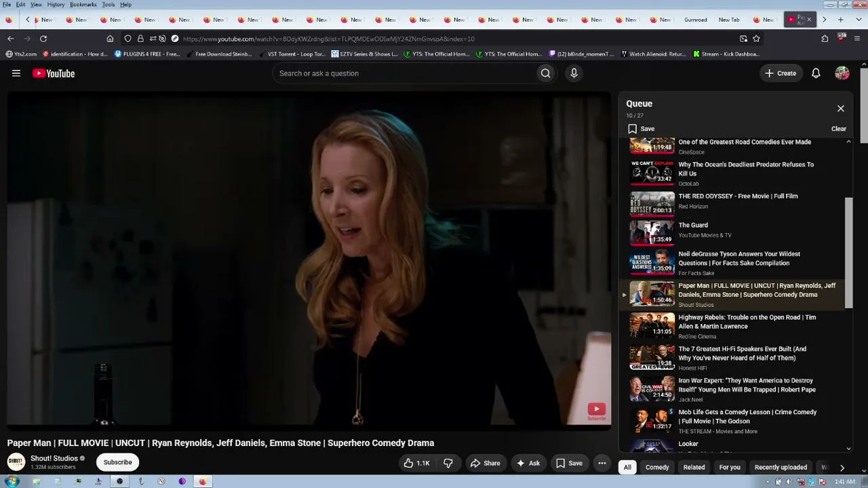Open YouTube notifications bell
The height and width of the screenshot is (488, 868).
pyautogui.click(x=816, y=73)
